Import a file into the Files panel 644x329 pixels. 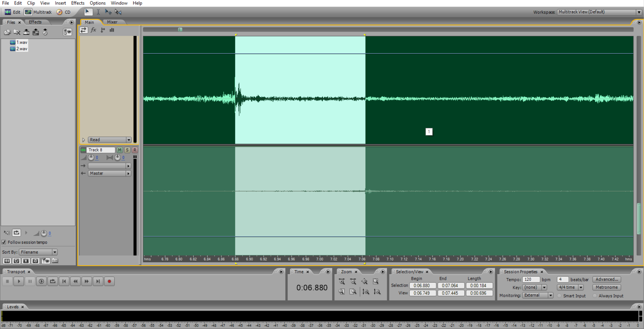tap(7, 32)
